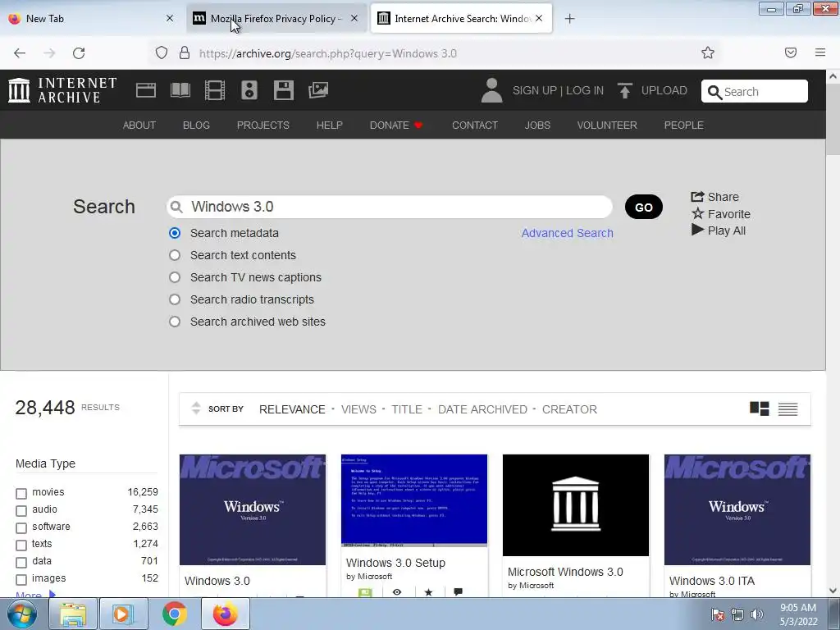Switch to New Tab browser tab
840x630 pixels.
click(91, 19)
